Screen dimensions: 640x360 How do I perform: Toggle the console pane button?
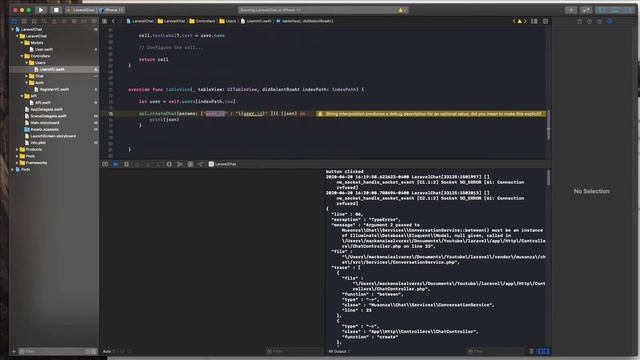point(546,351)
